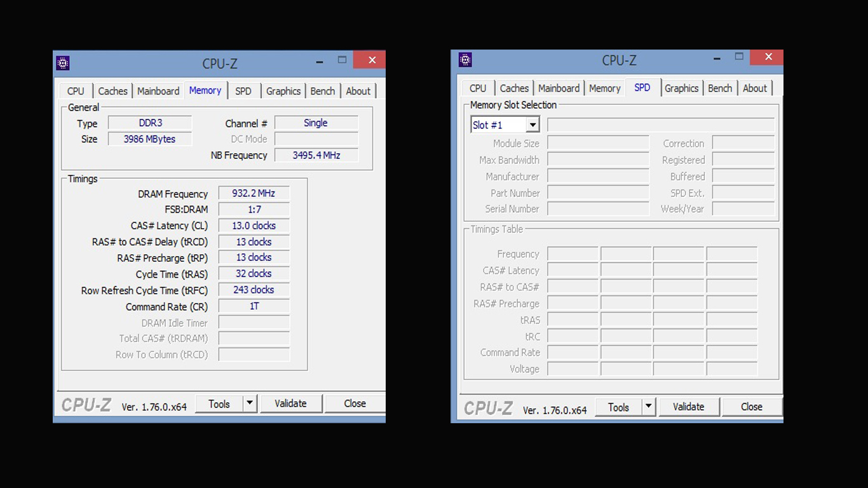Open Graphics tab in the Memory window
Image resolution: width=868 pixels, height=488 pixels.
pyautogui.click(x=283, y=91)
